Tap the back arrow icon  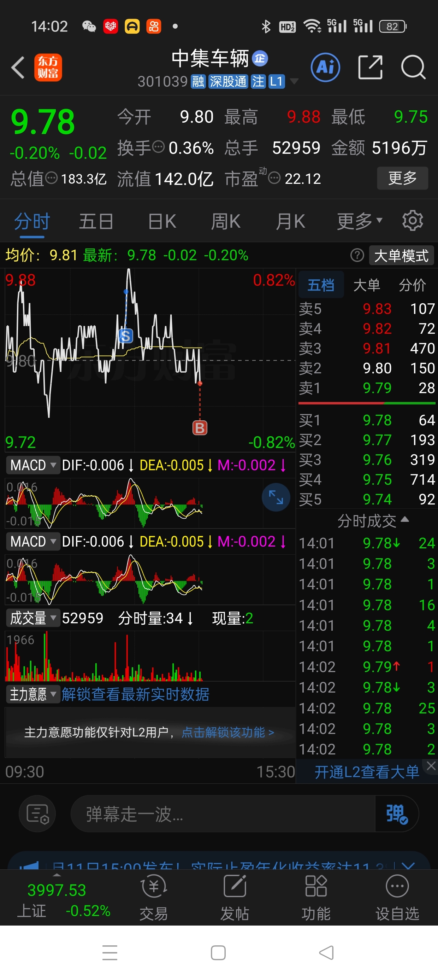18,68
